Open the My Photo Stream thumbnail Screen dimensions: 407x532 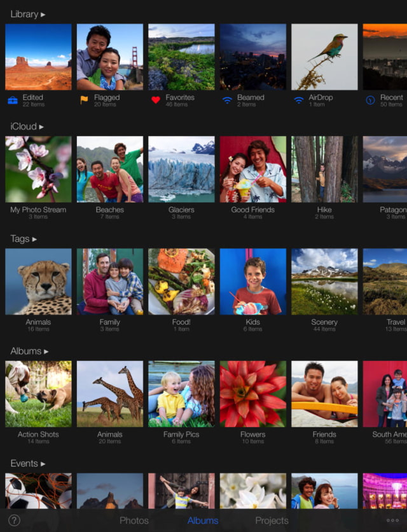tap(38, 169)
